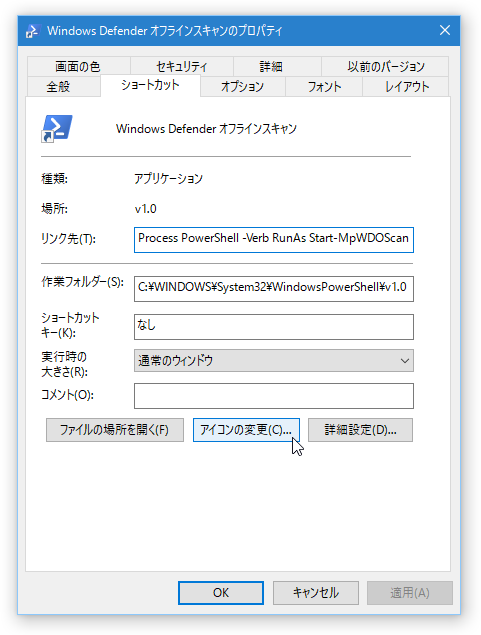Click the ショートカットキー input field
Screen dimensions: 481x635
click(274, 327)
